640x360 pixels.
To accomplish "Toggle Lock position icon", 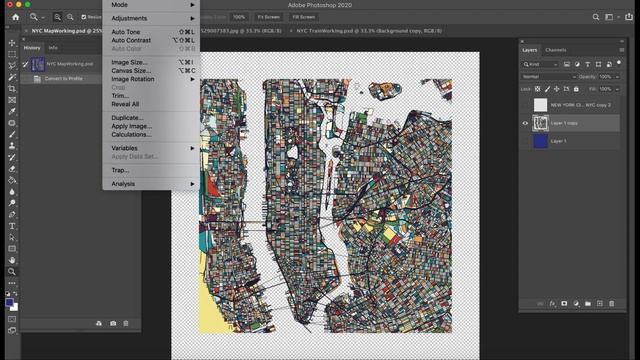I will (557, 89).
